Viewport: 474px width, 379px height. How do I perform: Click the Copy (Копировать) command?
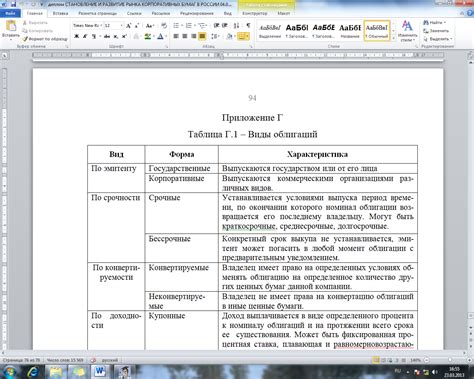click(37, 31)
